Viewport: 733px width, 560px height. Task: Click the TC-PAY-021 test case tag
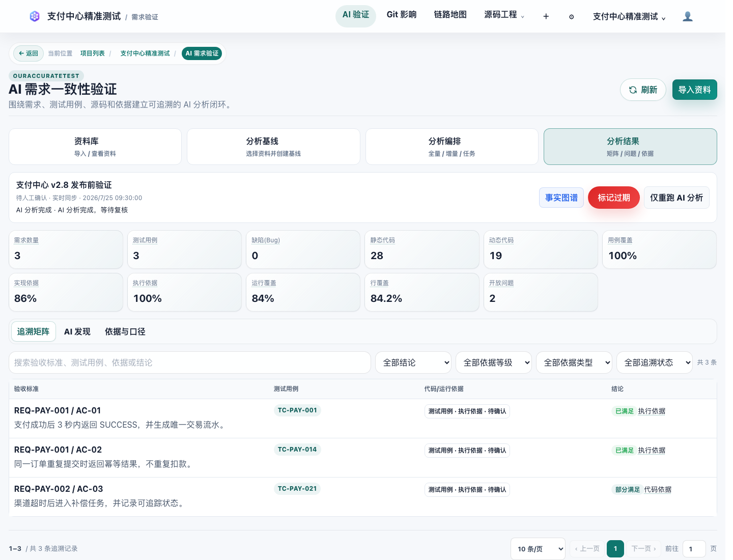click(297, 489)
